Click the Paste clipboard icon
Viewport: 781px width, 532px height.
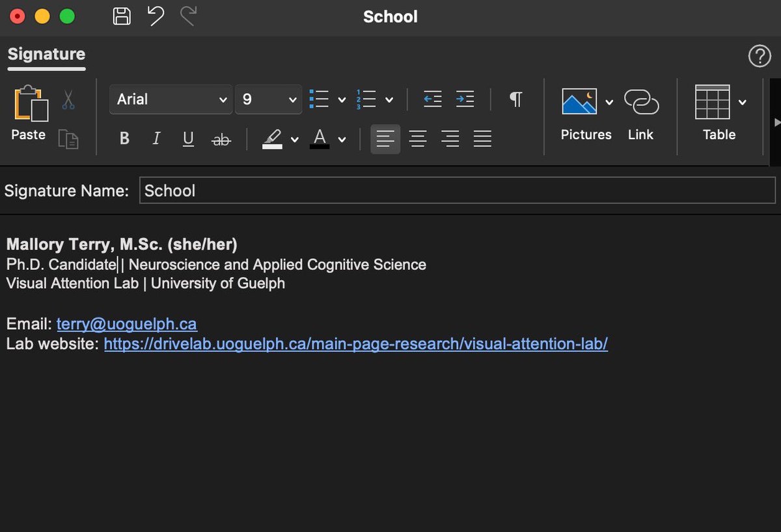[x=30, y=104]
